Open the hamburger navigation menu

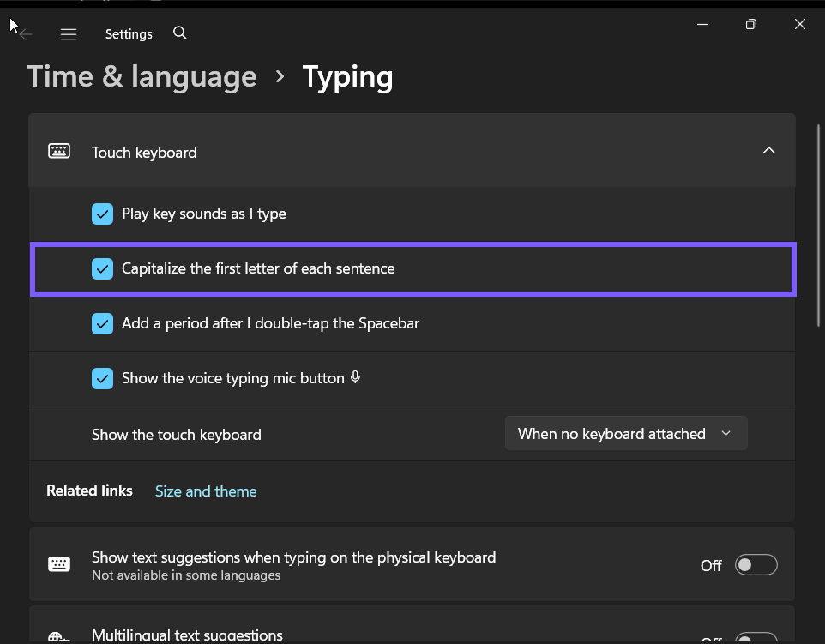pyautogui.click(x=69, y=34)
